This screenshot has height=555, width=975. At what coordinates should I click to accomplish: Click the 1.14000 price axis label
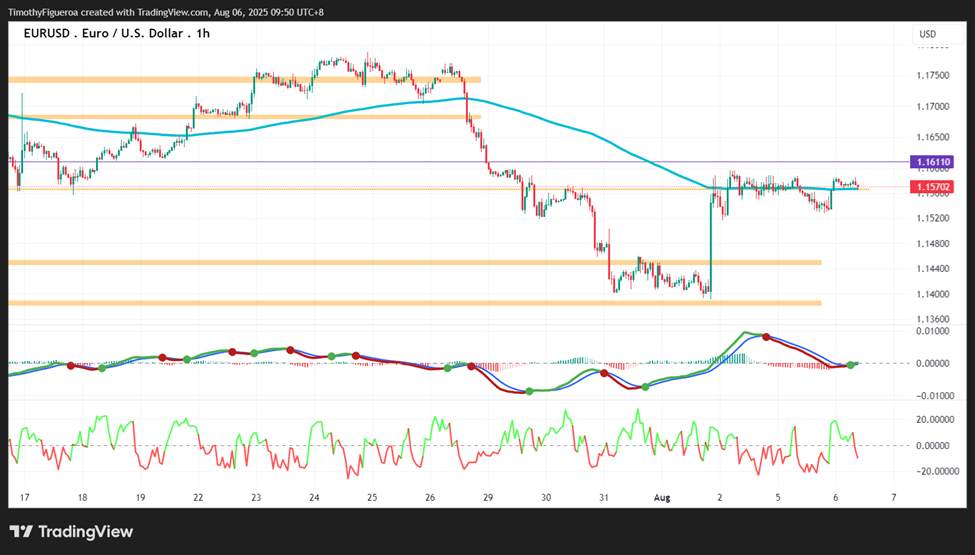(x=933, y=294)
